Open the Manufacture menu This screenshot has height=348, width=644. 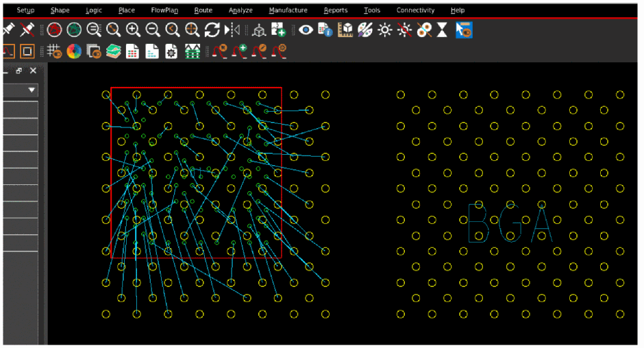click(288, 10)
